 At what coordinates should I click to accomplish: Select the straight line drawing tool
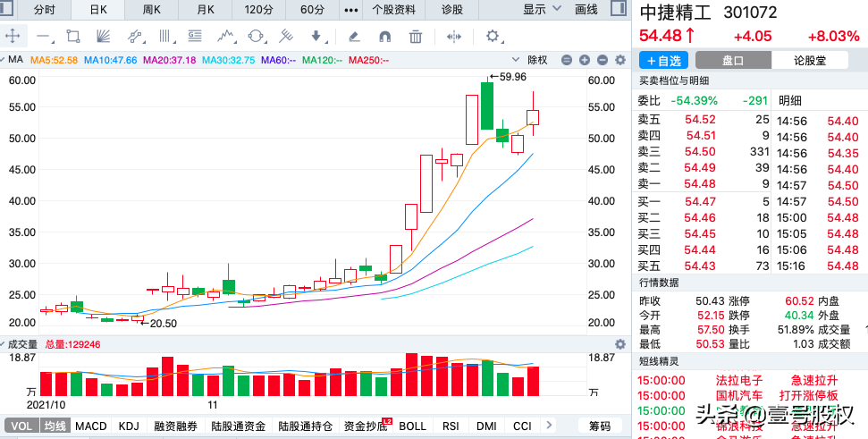44,37
